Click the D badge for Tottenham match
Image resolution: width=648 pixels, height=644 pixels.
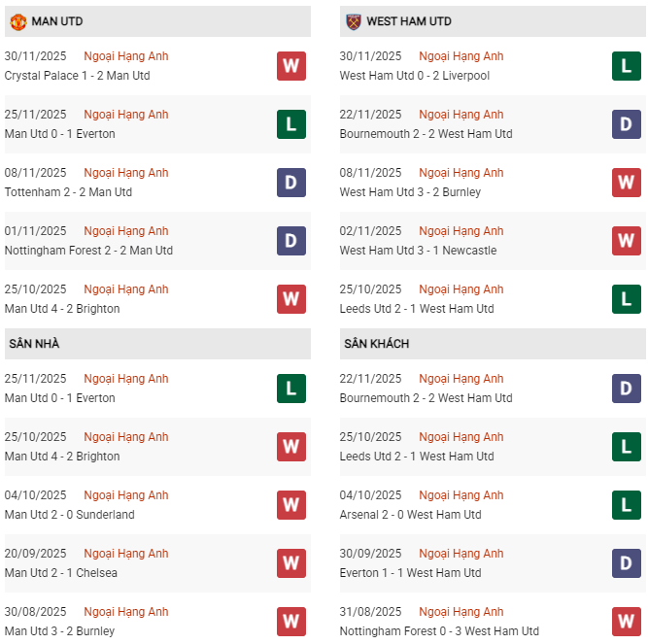[x=291, y=183]
